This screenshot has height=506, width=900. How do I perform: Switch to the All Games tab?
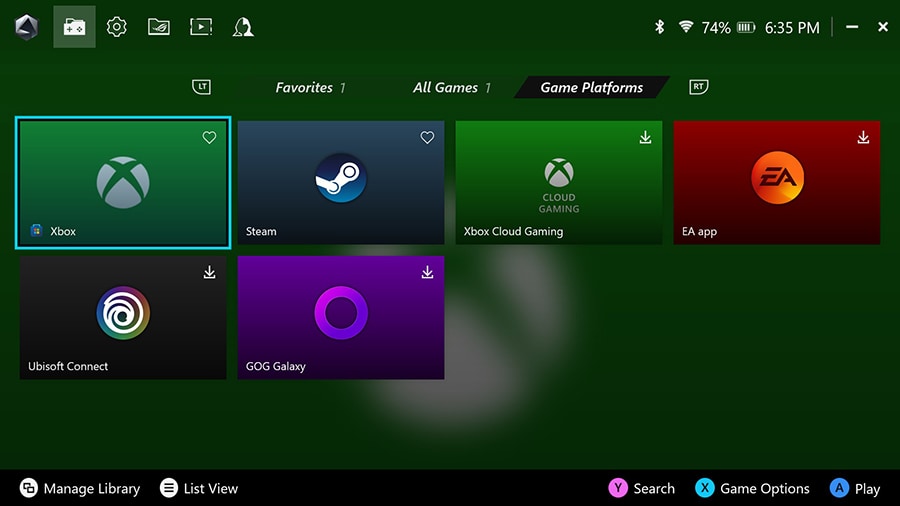(x=451, y=88)
